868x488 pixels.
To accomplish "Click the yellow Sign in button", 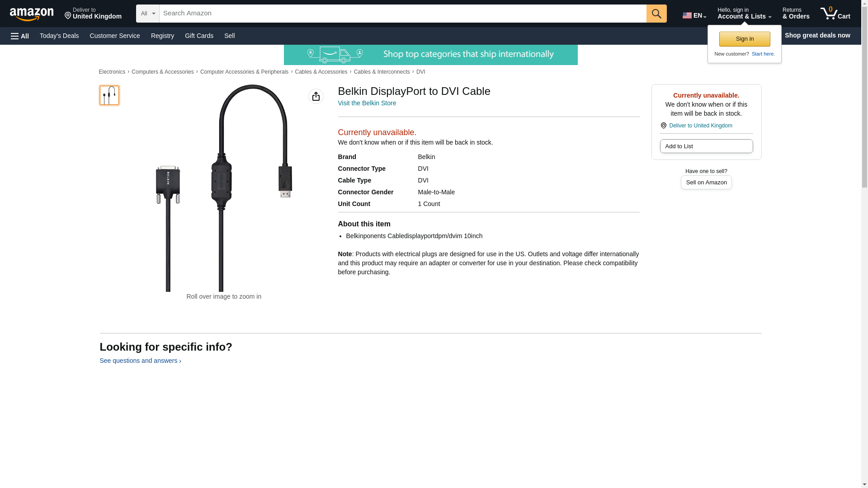I will pyautogui.click(x=745, y=39).
